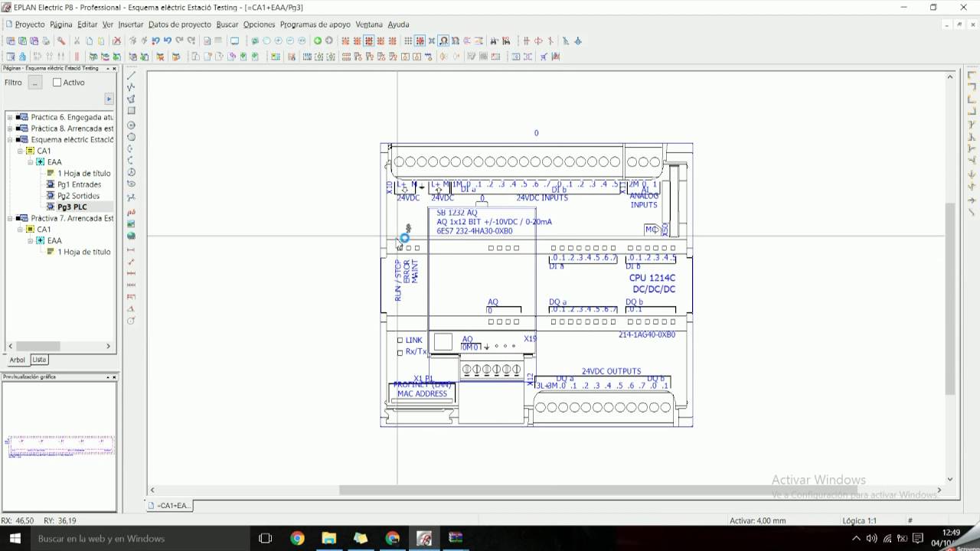Click the undo arrow icon in toolbar
Screen dimensions: 980x551
point(167,41)
